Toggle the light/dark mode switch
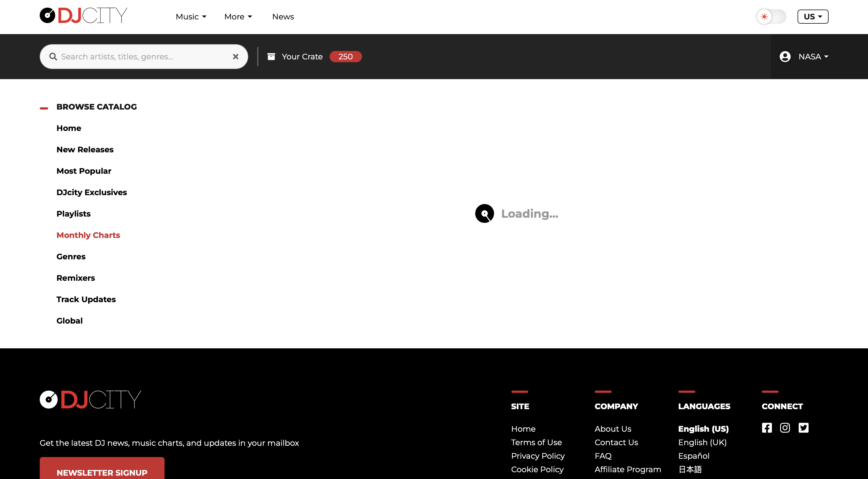The width and height of the screenshot is (868, 479). [771, 17]
